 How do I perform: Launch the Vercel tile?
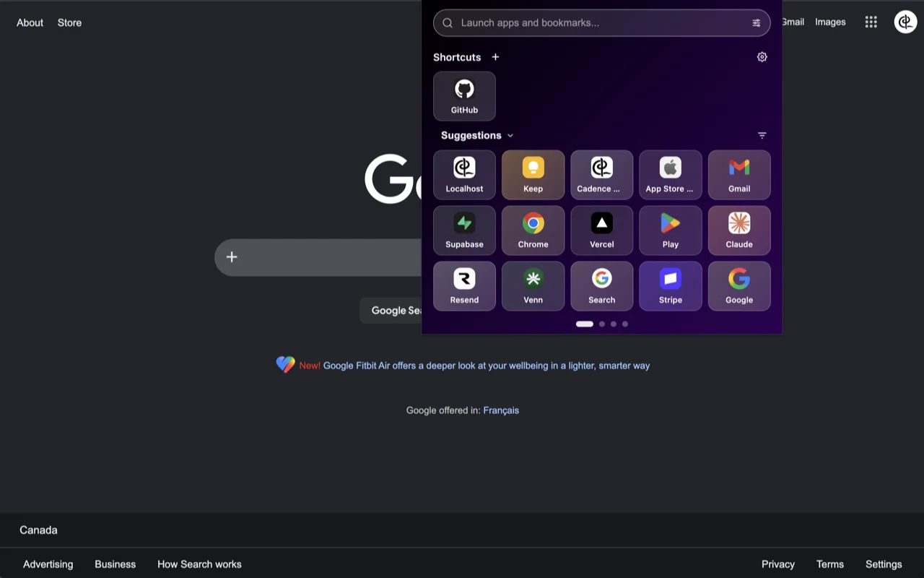pos(601,230)
